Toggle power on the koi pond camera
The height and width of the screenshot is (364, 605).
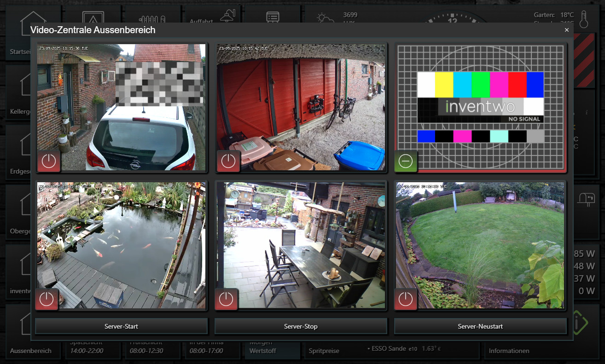click(x=47, y=299)
